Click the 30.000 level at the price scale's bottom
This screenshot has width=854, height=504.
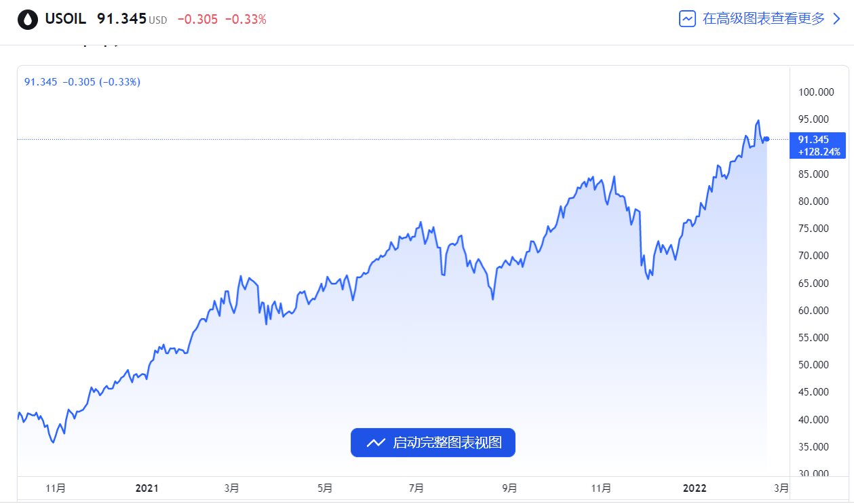pyautogui.click(x=814, y=473)
